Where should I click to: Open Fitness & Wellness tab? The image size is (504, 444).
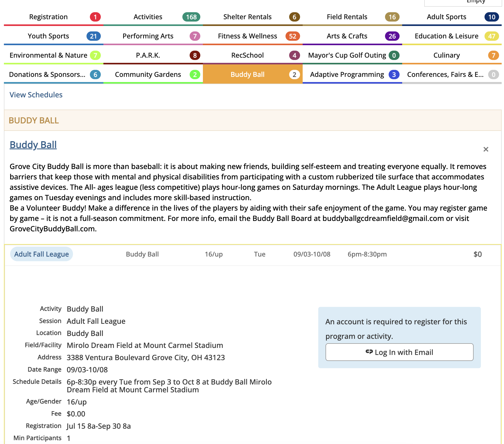pyautogui.click(x=247, y=36)
